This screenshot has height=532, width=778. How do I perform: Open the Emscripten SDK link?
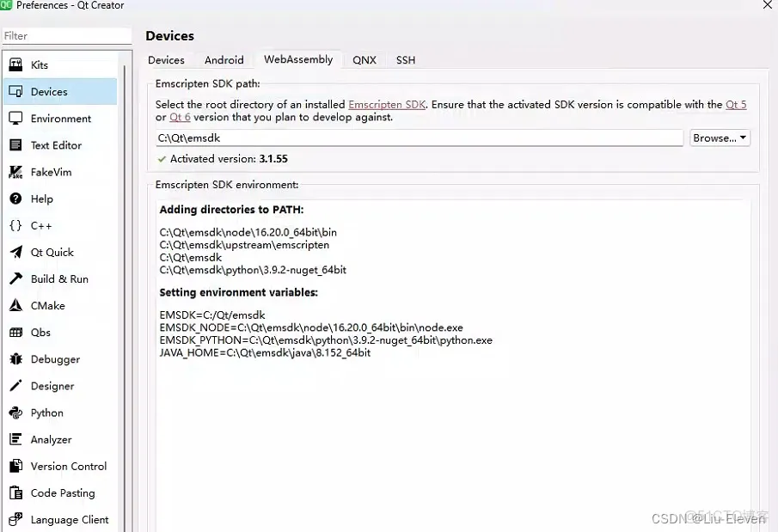pos(386,104)
